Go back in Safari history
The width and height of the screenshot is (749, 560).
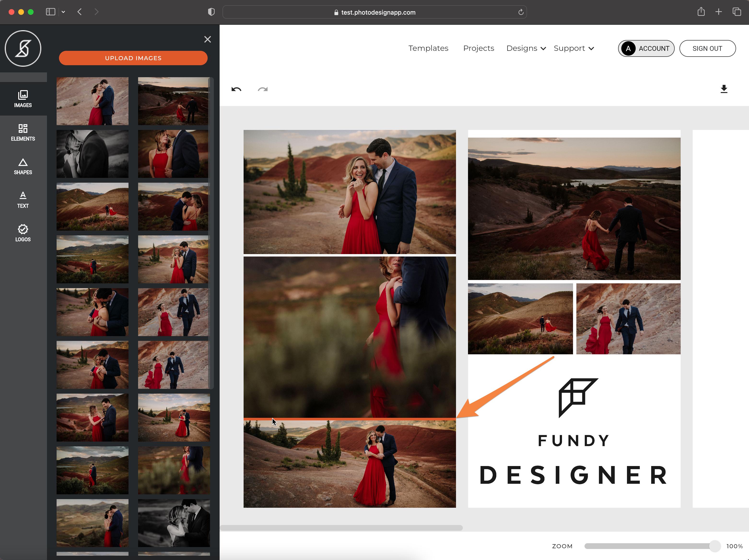click(x=80, y=12)
